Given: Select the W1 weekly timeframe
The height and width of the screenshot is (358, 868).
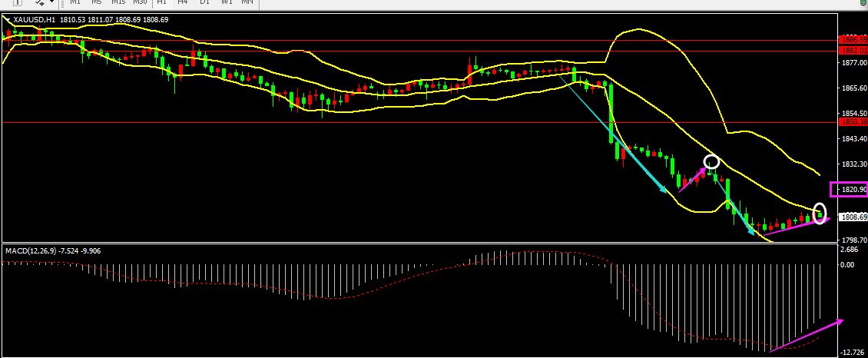Looking at the screenshot, I should click(x=227, y=3).
